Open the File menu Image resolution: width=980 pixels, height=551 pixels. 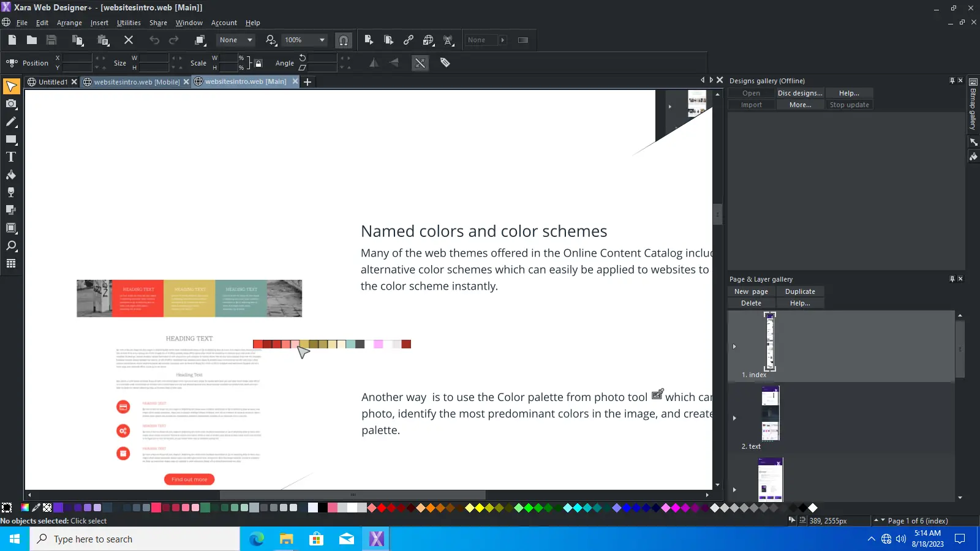coord(22,23)
